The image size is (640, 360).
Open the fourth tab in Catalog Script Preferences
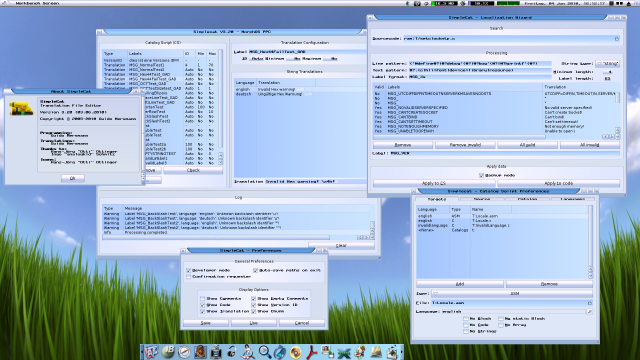(573, 199)
